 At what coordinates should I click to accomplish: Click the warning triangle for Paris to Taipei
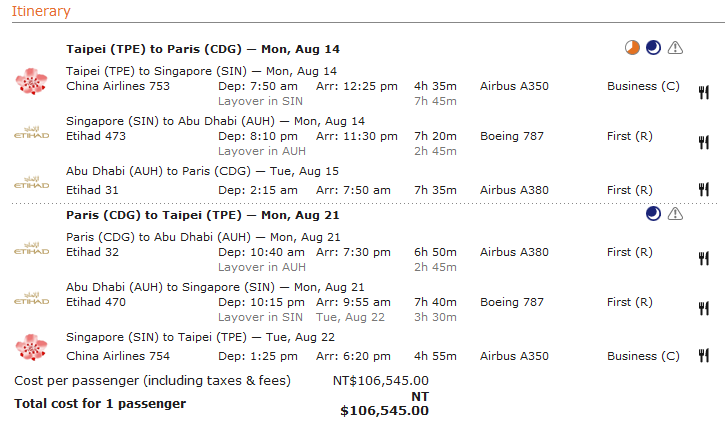[x=676, y=213]
